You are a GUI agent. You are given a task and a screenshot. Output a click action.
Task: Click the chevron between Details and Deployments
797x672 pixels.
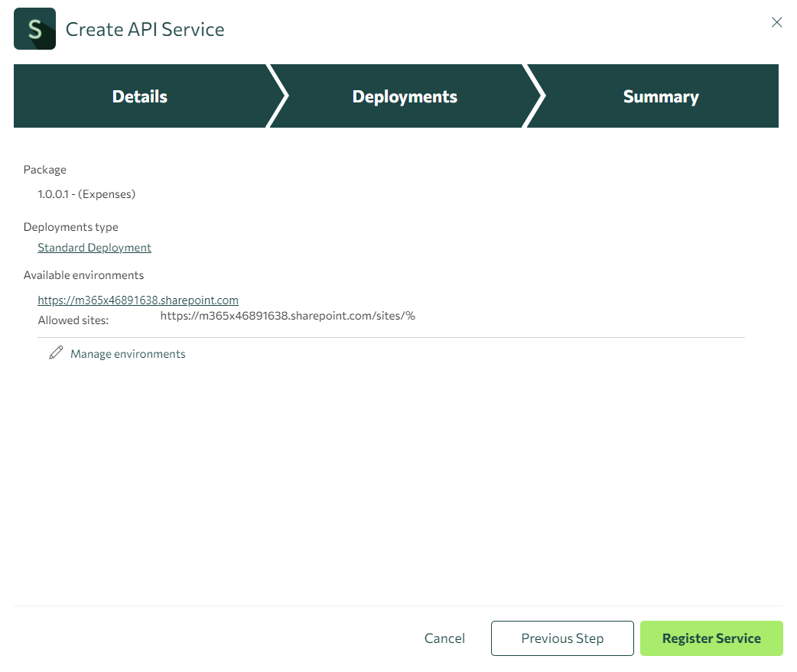point(277,96)
